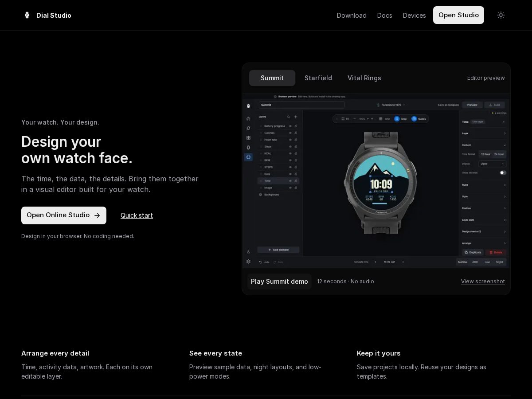Image resolution: width=532 pixels, height=399 pixels.
Task: Expand the Rules section
Action: point(484,185)
